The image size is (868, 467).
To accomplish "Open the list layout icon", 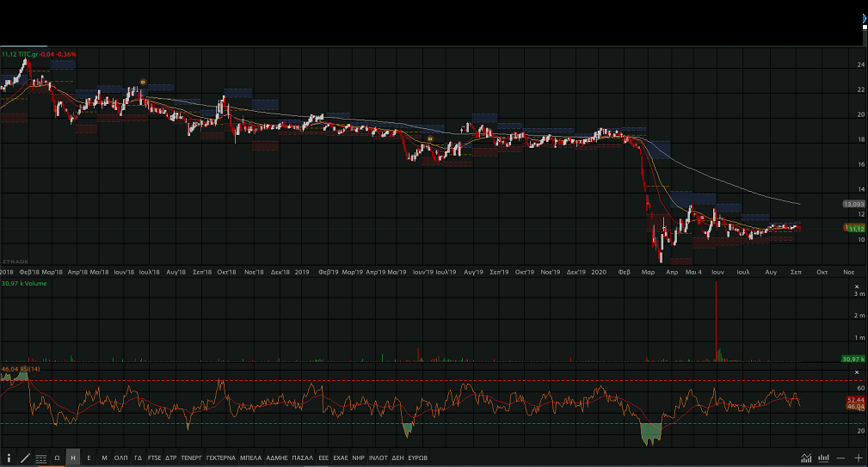I will point(41,458).
